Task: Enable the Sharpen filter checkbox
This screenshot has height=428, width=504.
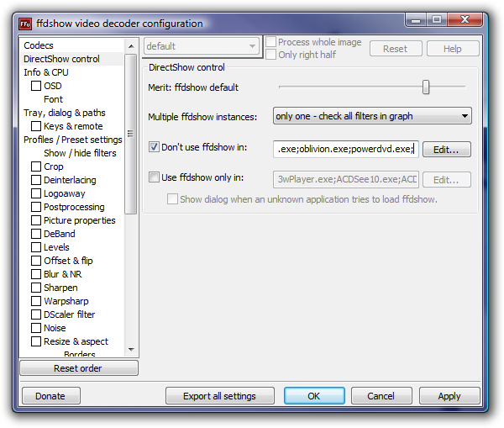Action: (36, 288)
